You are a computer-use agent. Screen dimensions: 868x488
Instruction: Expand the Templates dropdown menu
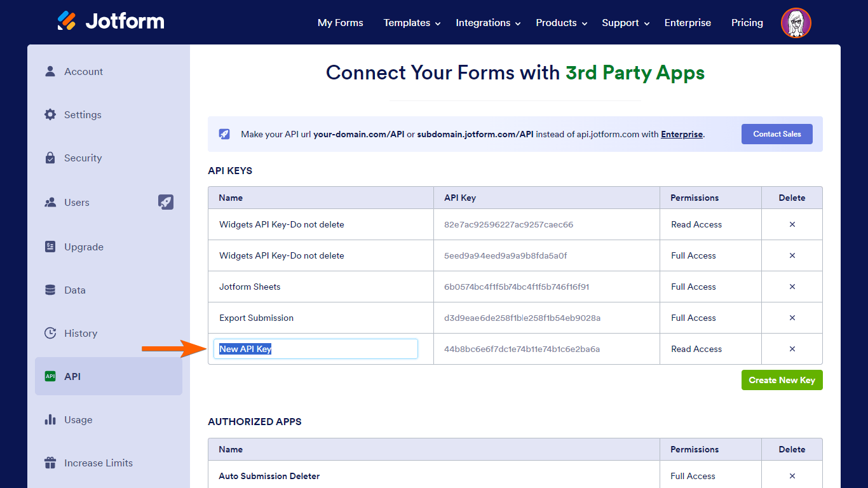coord(412,23)
